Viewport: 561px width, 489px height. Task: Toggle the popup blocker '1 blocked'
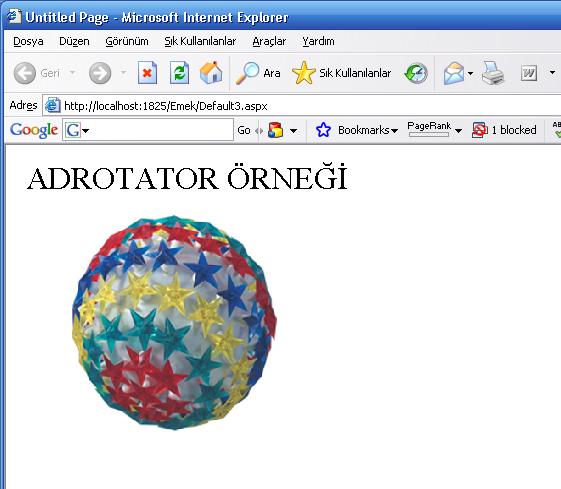click(x=504, y=130)
